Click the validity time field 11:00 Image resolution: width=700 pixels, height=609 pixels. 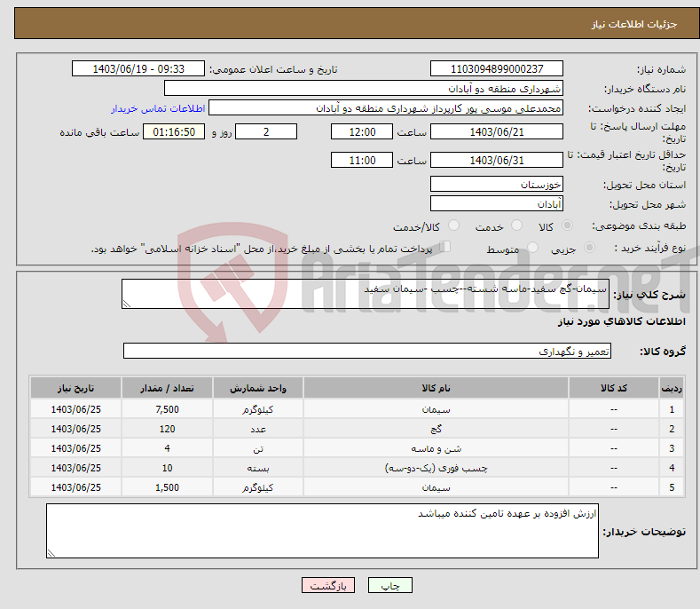tap(362, 160)
